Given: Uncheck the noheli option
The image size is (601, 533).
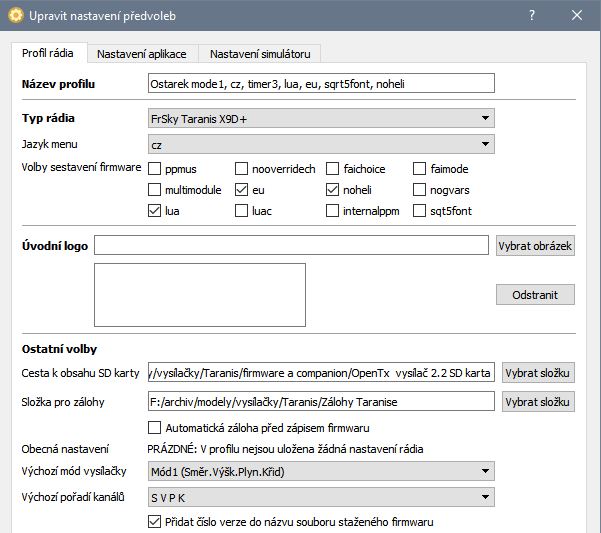Looking at the screenshot, I should coord(333,189).
